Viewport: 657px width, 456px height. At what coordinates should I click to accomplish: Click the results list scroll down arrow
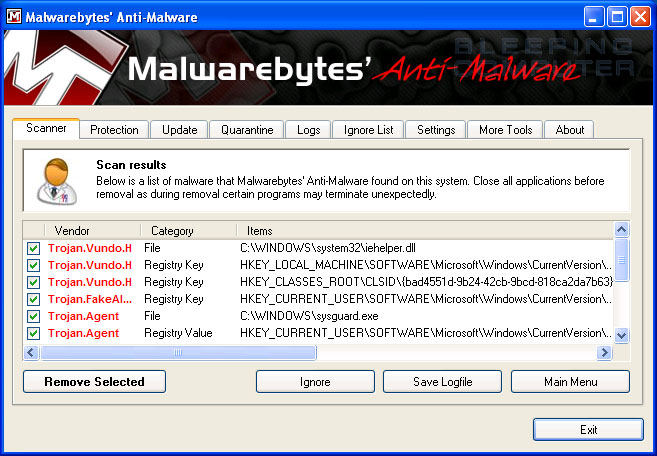pos(621,335)
